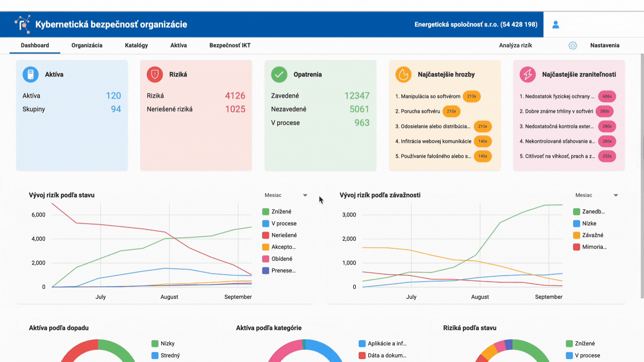Click the orange flame threats icon
The width and height of the screenshot is (644, 362).
click(403, 74)
